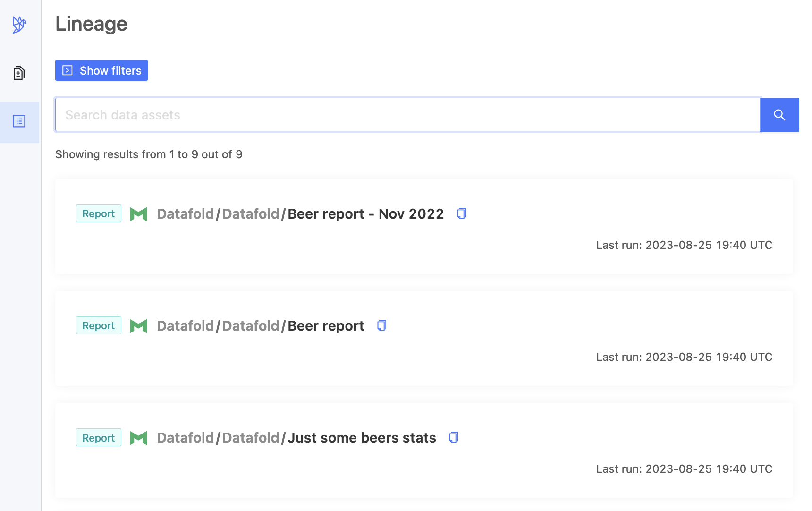Open Just some beers stats title
The image size is (812, 511).
[362, 438]
